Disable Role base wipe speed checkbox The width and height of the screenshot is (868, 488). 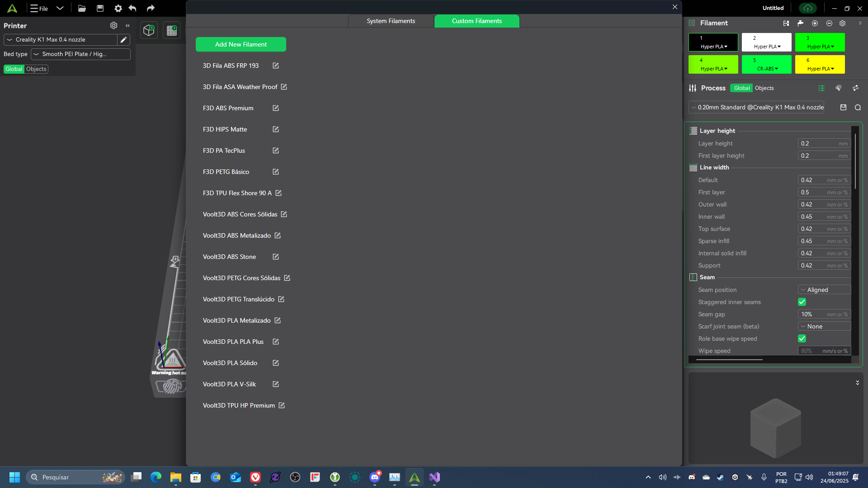(802, 338)
